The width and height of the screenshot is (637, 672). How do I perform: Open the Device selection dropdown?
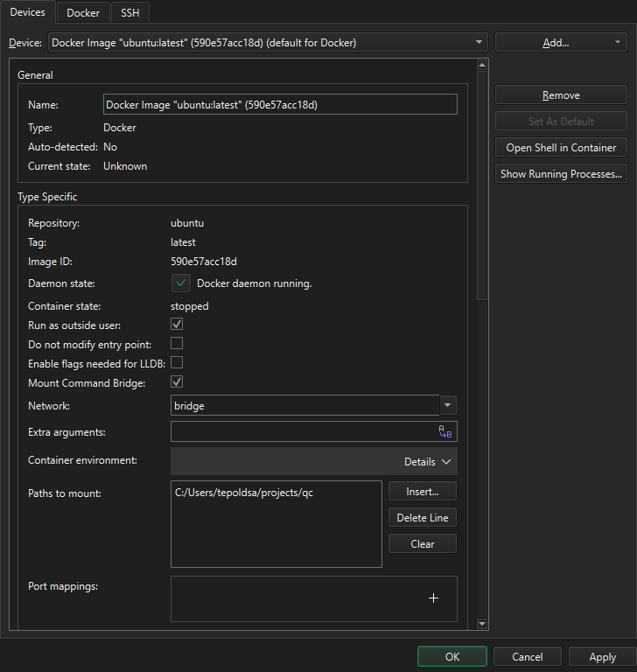(268, 42)
